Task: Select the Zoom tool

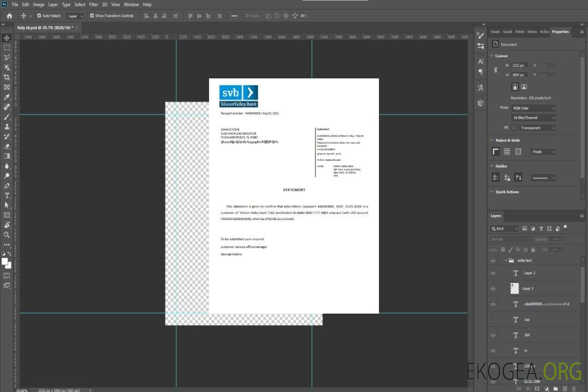Action: click(7, 235)
